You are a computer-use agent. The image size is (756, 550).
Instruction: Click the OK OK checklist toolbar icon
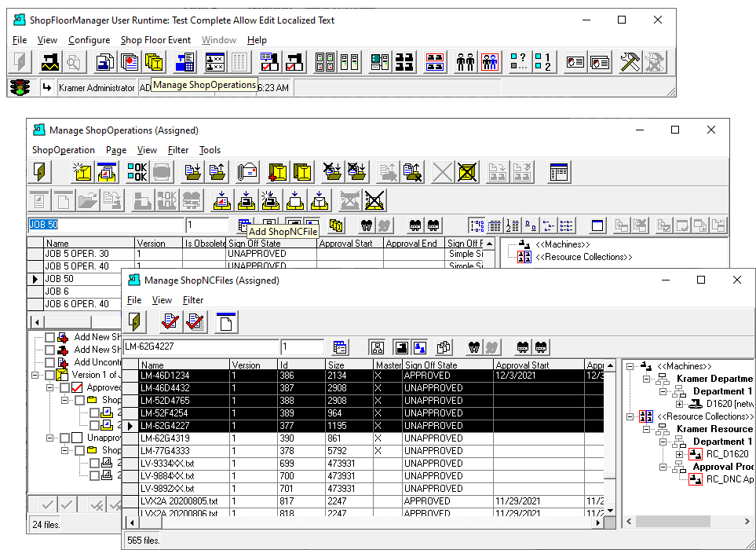point(137,172)
